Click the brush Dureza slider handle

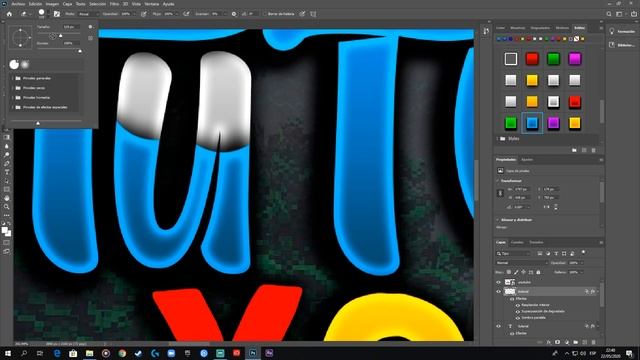(80, 51)
